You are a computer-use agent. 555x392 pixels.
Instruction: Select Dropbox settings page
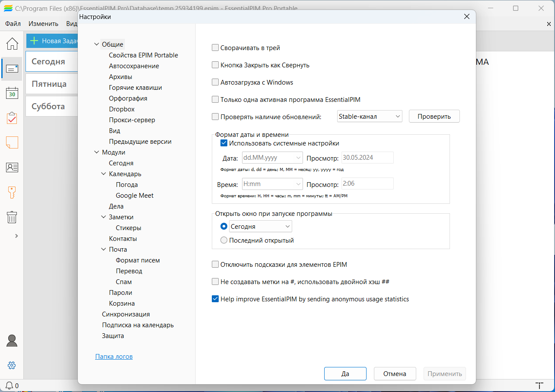122,109
